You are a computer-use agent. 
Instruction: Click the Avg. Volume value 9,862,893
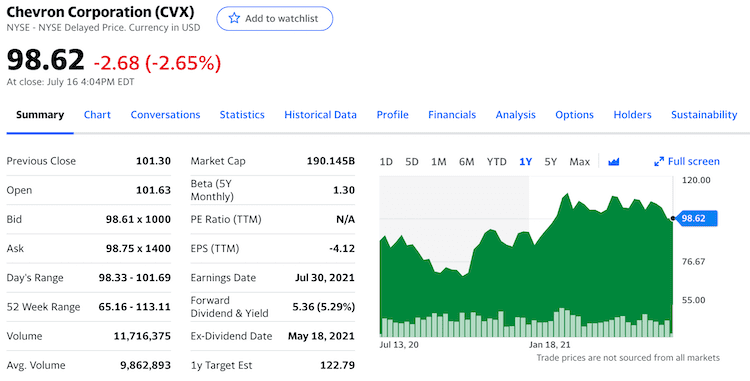[145, 365]
